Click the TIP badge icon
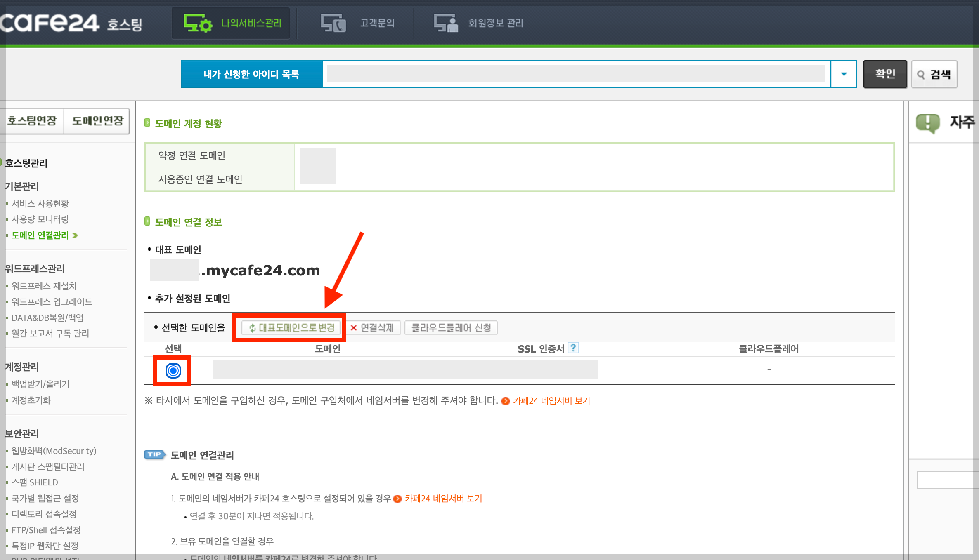Screen dimensions: 979x560 click(x=154, y=454)
